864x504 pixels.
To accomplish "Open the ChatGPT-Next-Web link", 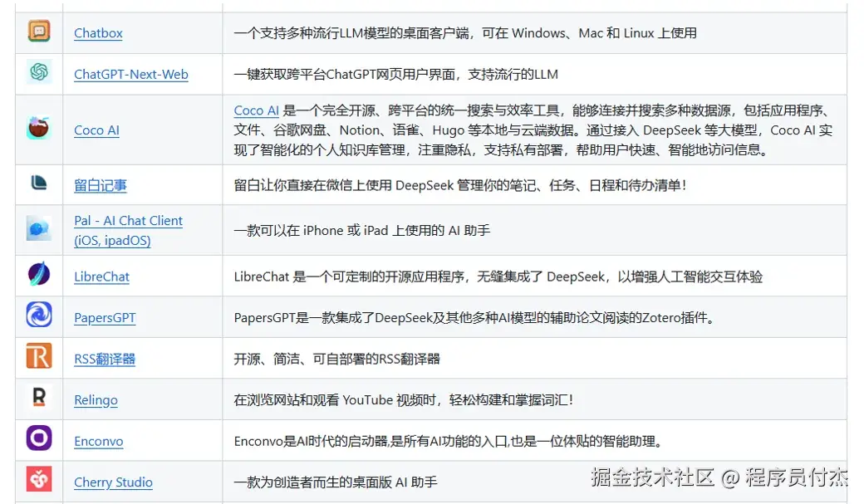I will point(131,75).
